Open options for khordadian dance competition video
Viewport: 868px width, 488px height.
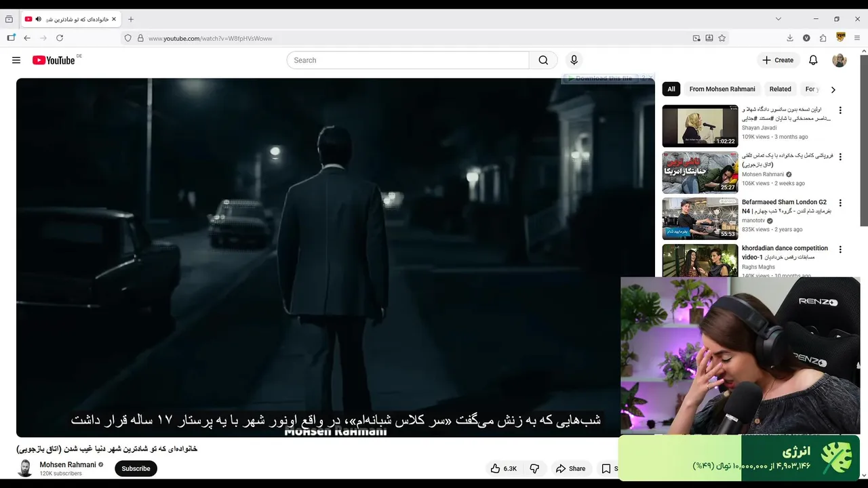click(840, 249)
